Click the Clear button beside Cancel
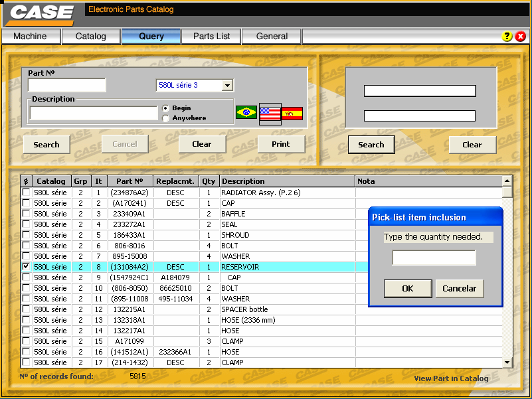Screen dimensions: 532x399 coord(202,144)
